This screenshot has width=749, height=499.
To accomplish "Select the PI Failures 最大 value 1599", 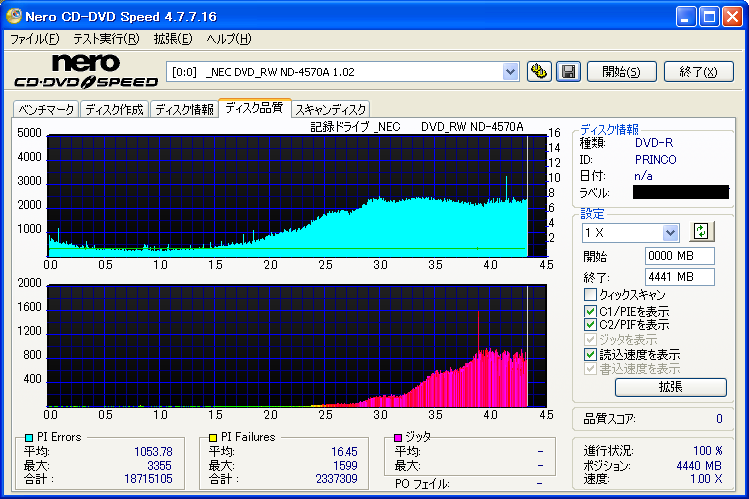I will click(x=345, y=466).
